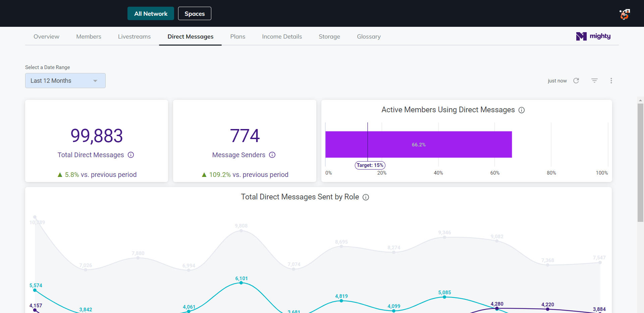This screenshot has height=313, width=644.
Task: Click info icon beside Total Direct Messages
Action: pyautogui.click(x=131, y=155)
